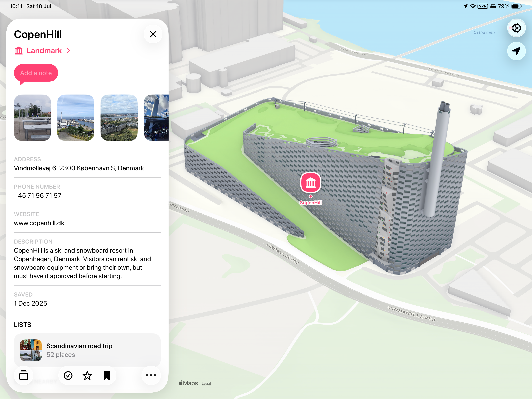Click the Add a note bubble
Screen dimensions: 532x399
[36, 73]
